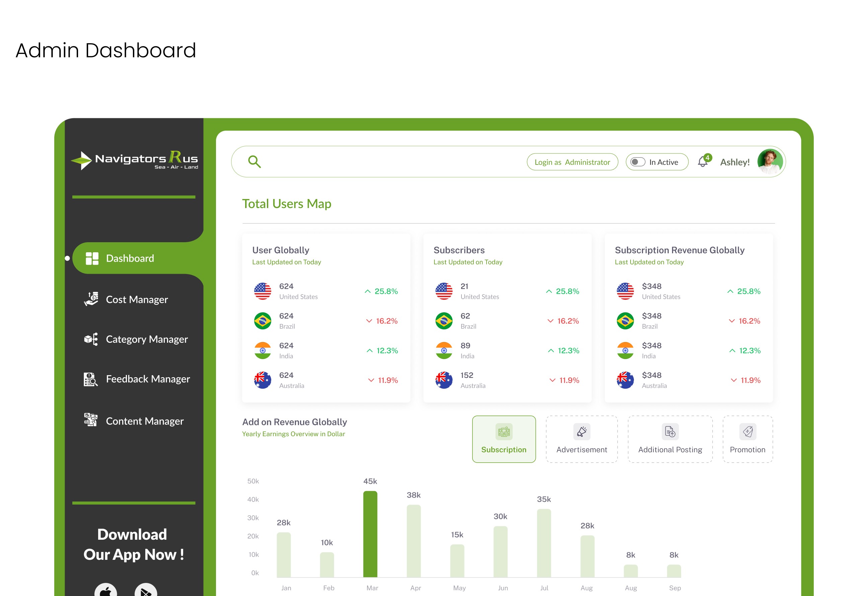The image size is (868, 596).
Task: Open Cost Manager menu item
Action: coord(137,299)
